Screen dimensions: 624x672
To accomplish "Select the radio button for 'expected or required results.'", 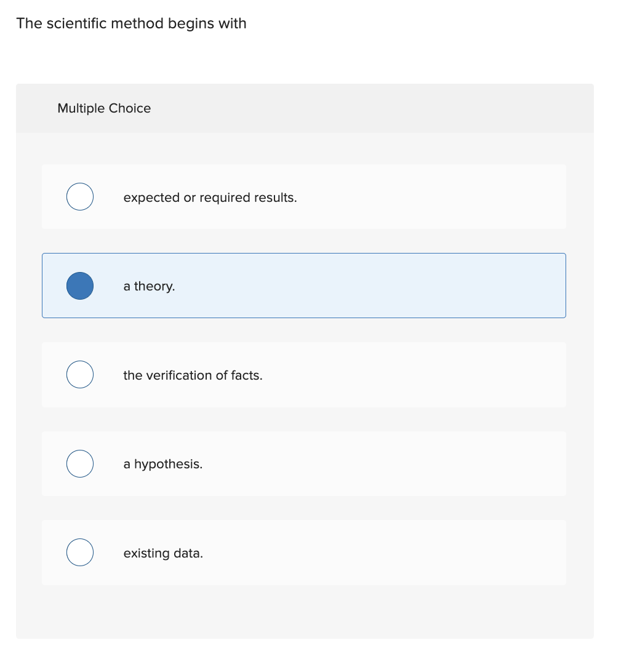I will (79, 196).
